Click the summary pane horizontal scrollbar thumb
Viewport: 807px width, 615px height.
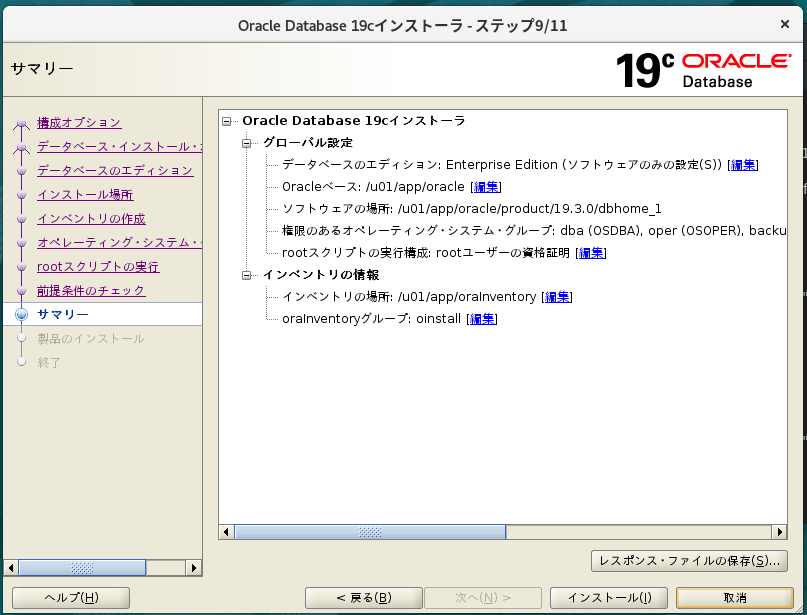coord(370,532)
